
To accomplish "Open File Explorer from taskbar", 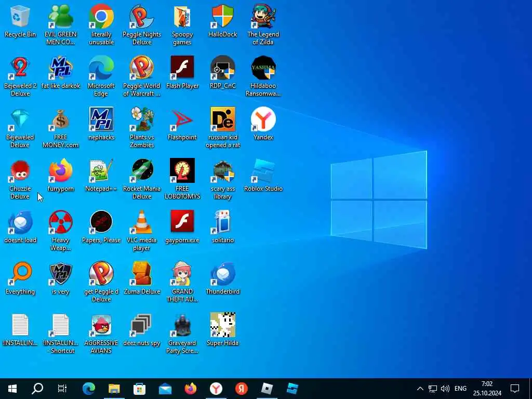I will [x=114, y=389].
